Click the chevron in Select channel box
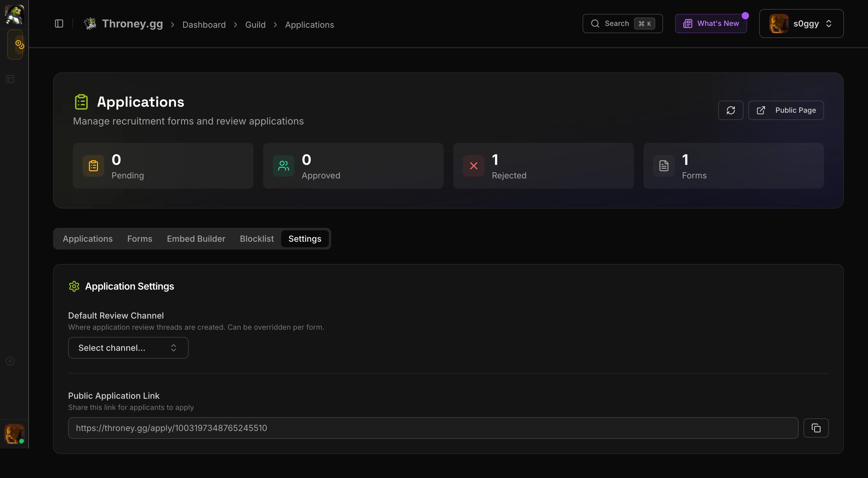 (x=174, y=347)
